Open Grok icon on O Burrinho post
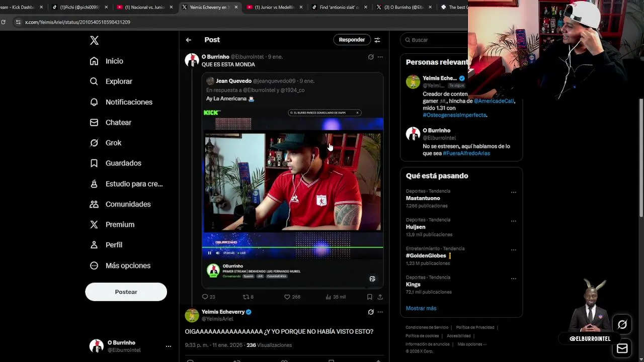 [371, 57]
